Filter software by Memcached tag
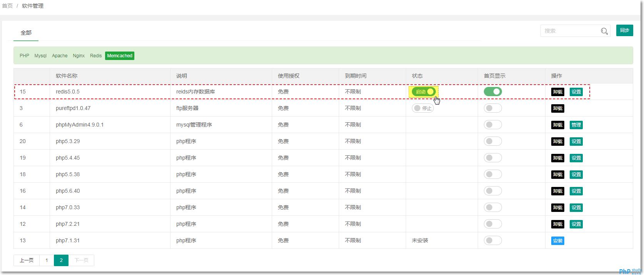 click(x=120, y=56)
